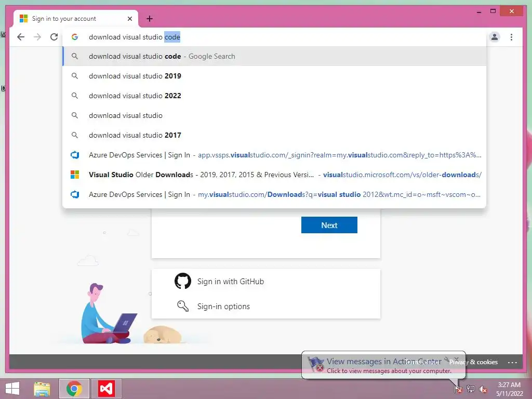The height and width of the screenshot is (399, 532).
Task: Click the address bar search text
Action: click(135, 37)
